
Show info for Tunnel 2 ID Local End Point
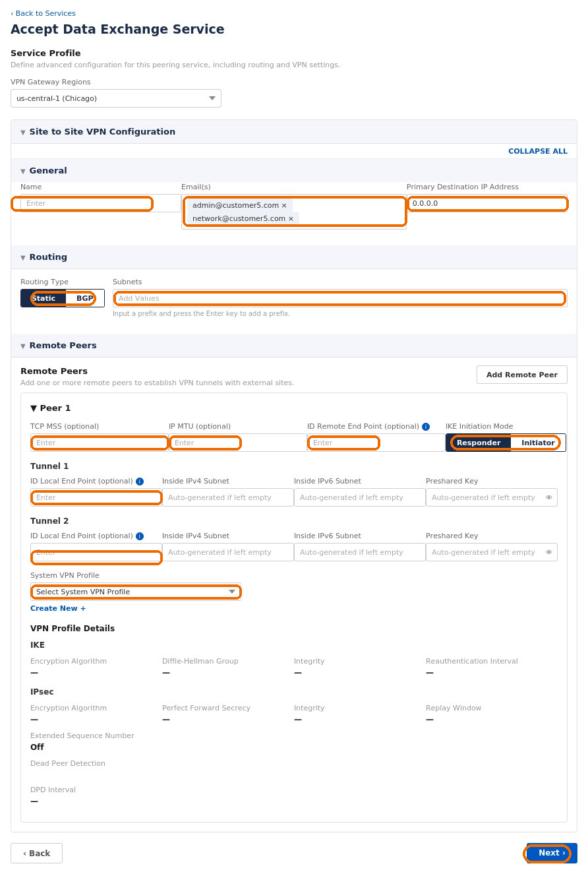pos(140,536)
